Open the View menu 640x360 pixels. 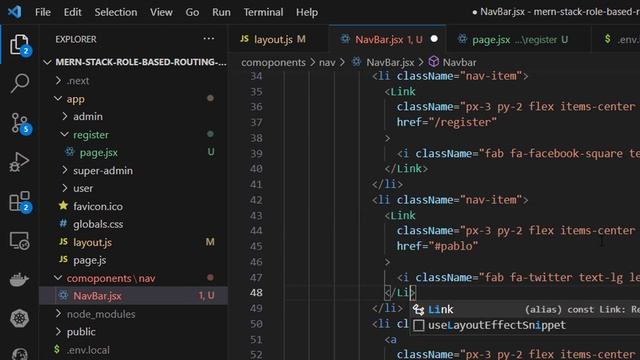click(x=161, y=12)
